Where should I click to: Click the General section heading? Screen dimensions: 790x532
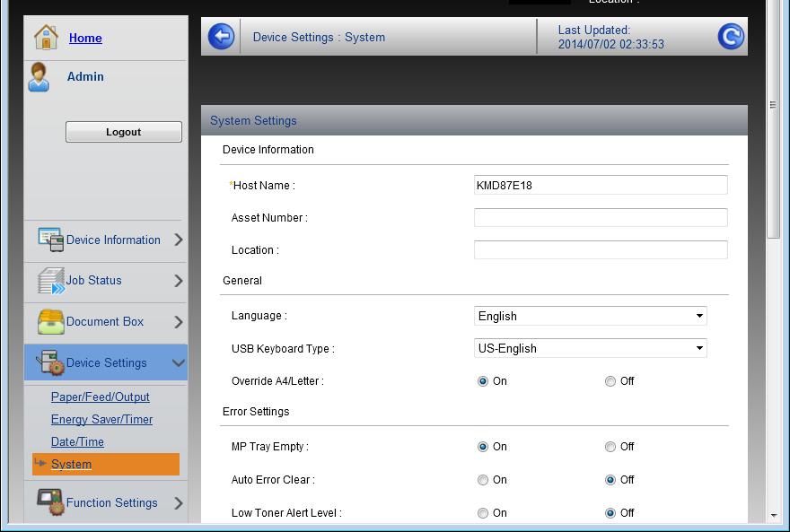pos(241,280)
